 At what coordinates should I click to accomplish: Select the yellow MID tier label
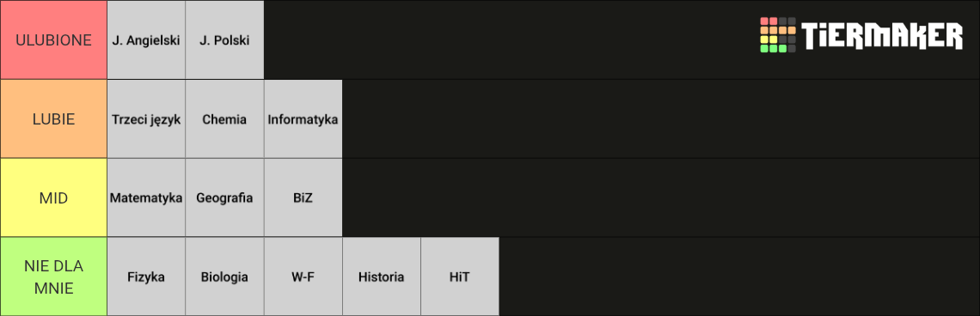coord(53,198)
